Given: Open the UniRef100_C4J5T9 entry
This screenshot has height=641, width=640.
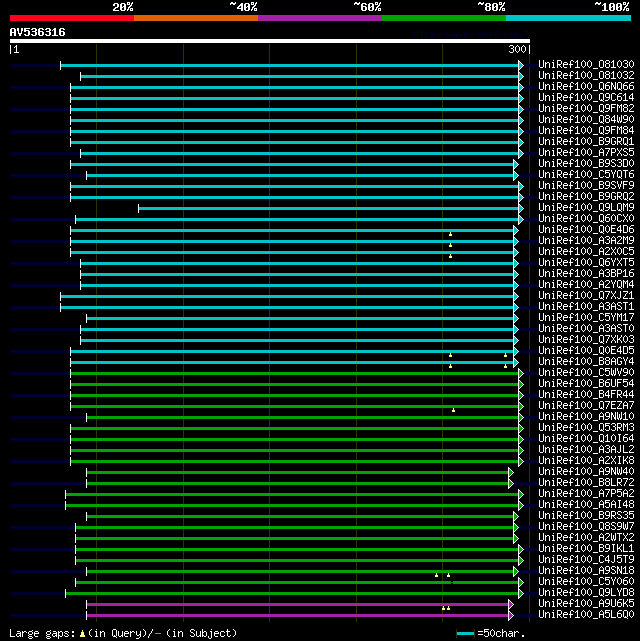Looking at the screenshot, I should coord(586,560).
